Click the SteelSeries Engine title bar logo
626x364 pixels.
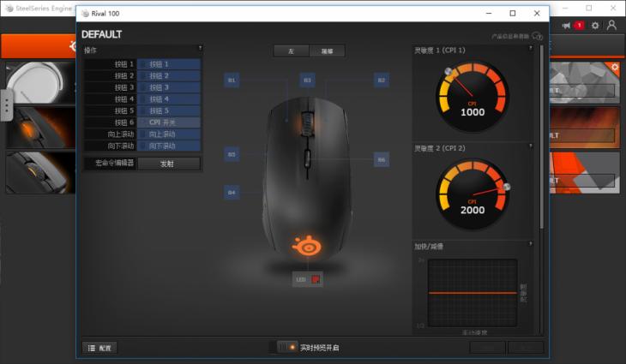(9, 8)
